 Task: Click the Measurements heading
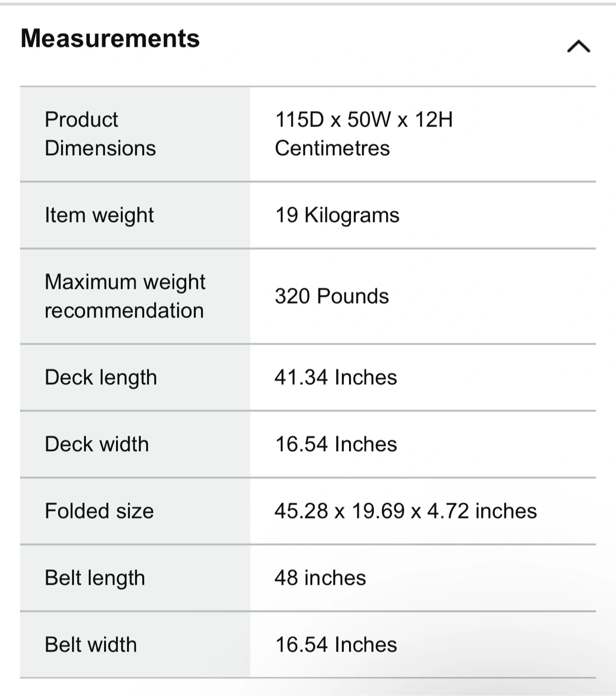(110, 38)
